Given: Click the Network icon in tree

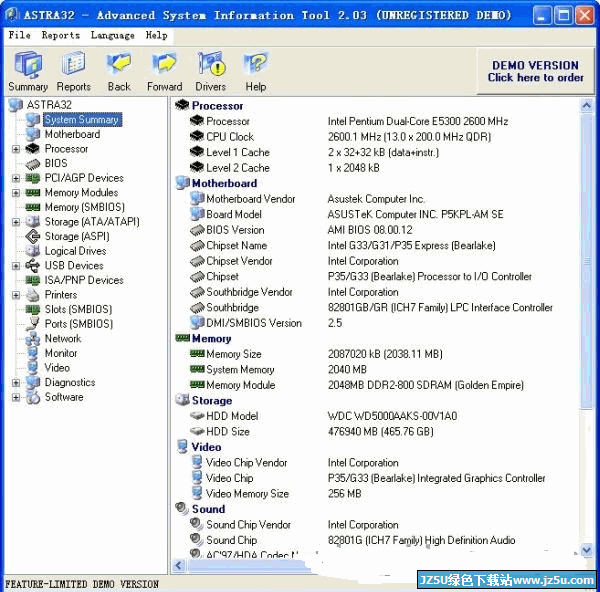Looking at the screenshot, I should (x=33, y=339).
